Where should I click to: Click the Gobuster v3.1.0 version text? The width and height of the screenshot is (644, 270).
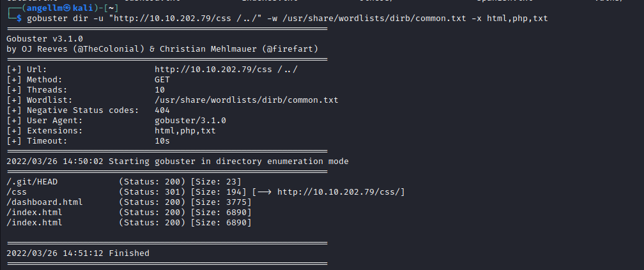click(x=45, y=38)
